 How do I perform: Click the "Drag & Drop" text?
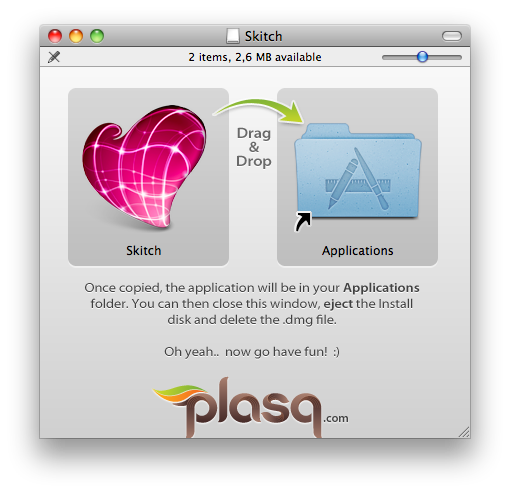(254, 147)
